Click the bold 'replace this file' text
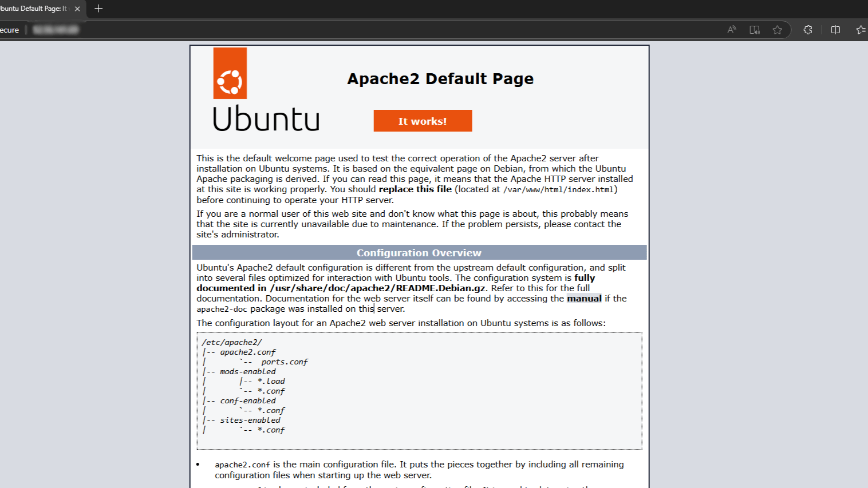The width and height of the screenshot is (868, 488). click(415, 189)
